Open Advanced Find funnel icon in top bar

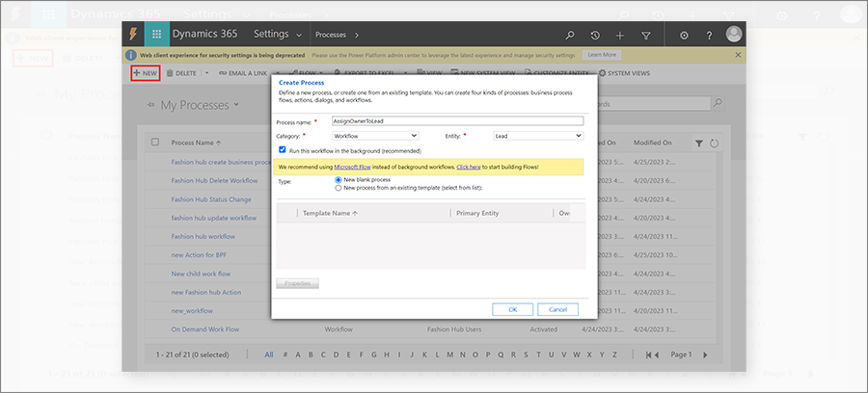[x=645, y=35]
